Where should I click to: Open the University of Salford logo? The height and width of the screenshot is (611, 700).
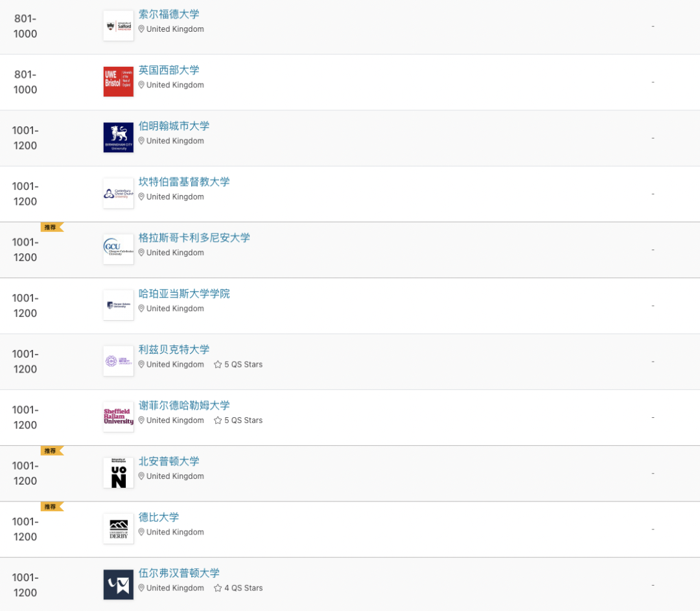click(x=119, y=26)
